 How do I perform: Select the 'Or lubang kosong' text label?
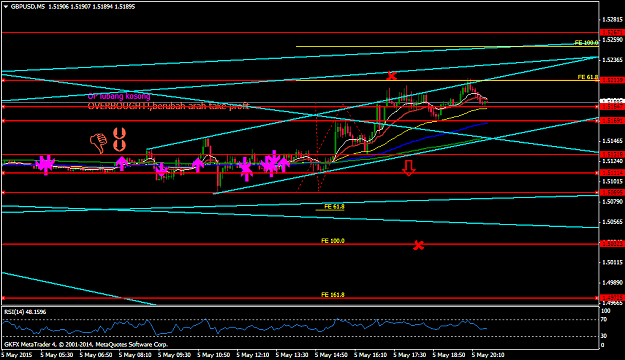click(x=119, y=96)
